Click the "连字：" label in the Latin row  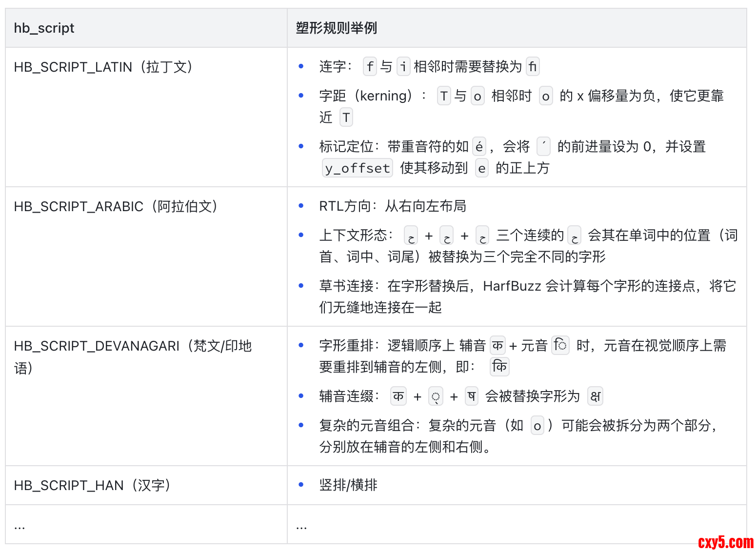336,66
